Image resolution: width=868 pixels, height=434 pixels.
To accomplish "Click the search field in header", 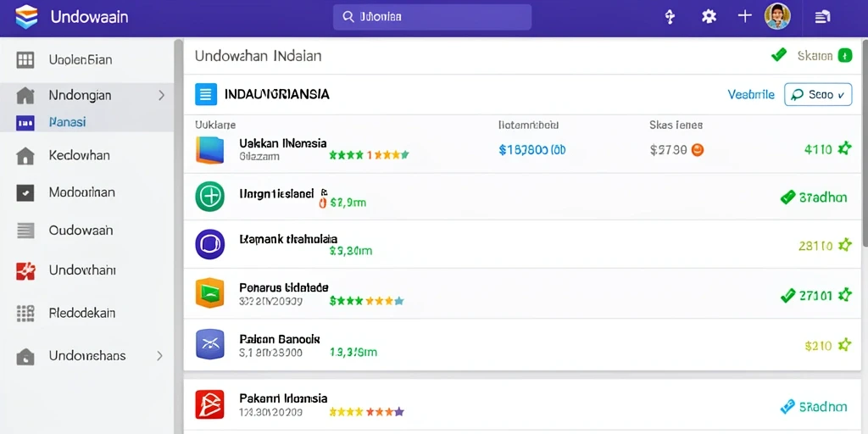I will click(432, 17).
